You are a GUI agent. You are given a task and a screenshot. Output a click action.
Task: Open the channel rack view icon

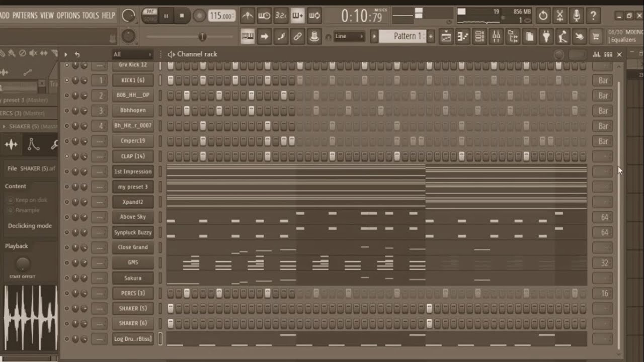479,36
